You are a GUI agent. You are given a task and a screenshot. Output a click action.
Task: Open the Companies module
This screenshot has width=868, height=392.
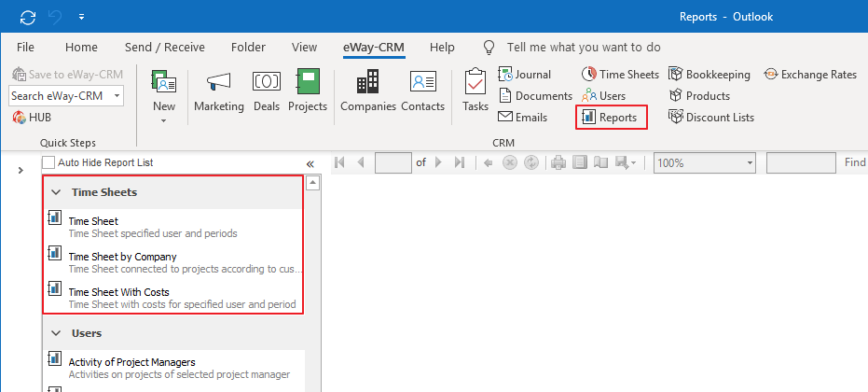[368, 92]
